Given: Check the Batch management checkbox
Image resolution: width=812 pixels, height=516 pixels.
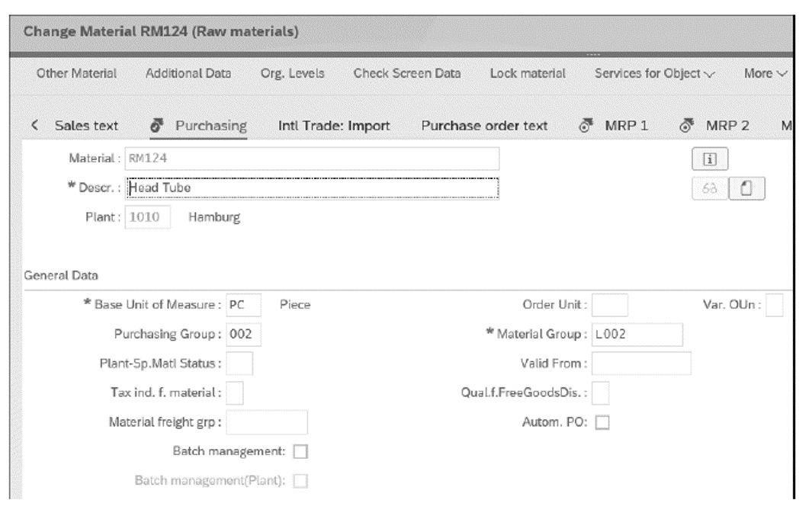Looking at the screenshot, I should pyautogui.click(x=299, y=452).
